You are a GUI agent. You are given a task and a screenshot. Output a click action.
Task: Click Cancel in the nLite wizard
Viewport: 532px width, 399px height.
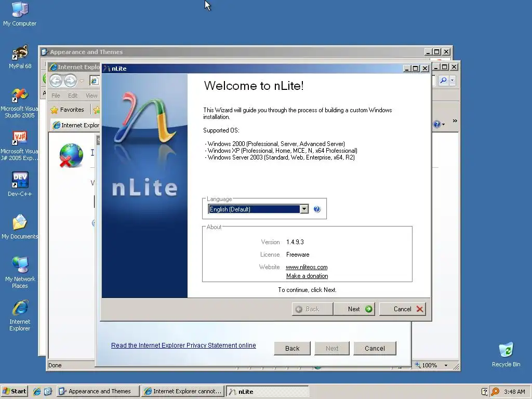point(403,309)
